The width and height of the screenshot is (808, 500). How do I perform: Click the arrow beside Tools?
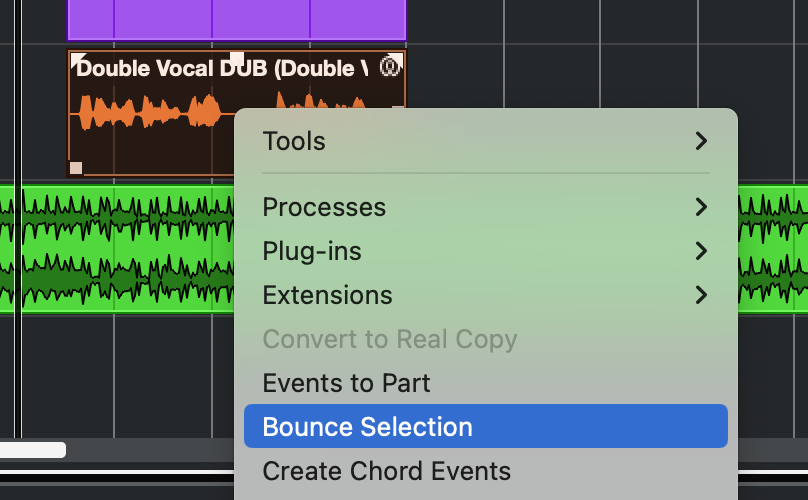(701, 141)
